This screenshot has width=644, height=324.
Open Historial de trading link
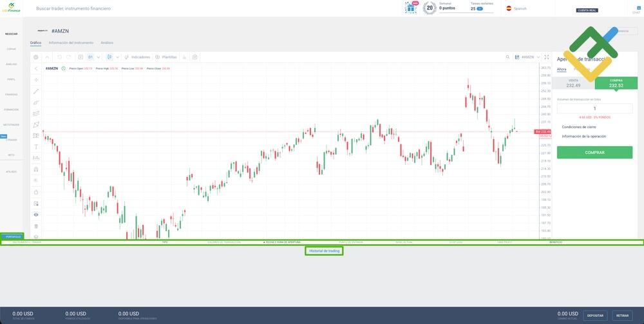pos(324,251)
